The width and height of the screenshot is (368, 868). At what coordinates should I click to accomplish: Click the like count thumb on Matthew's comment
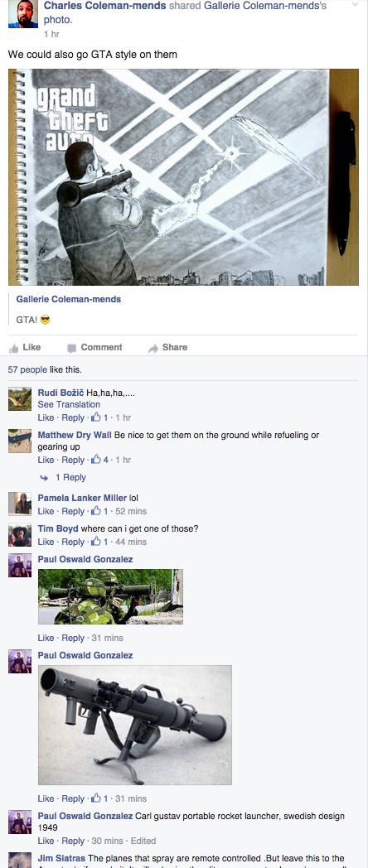point(99,460)
